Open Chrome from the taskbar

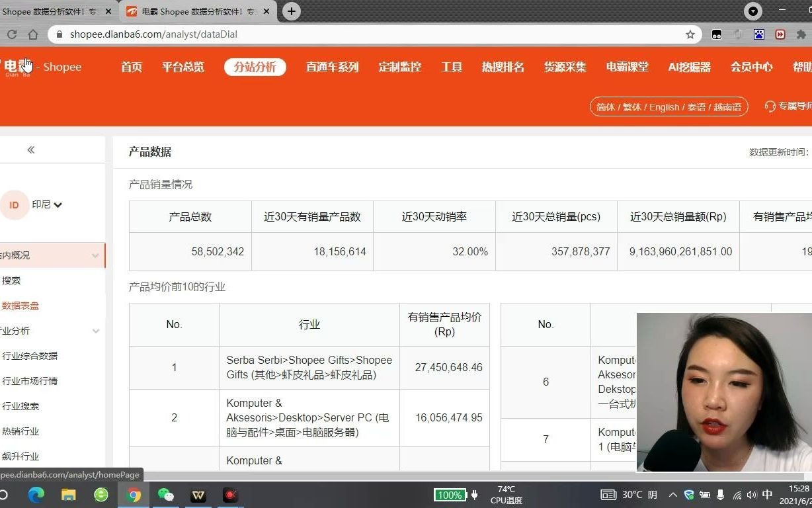(134, 495)
